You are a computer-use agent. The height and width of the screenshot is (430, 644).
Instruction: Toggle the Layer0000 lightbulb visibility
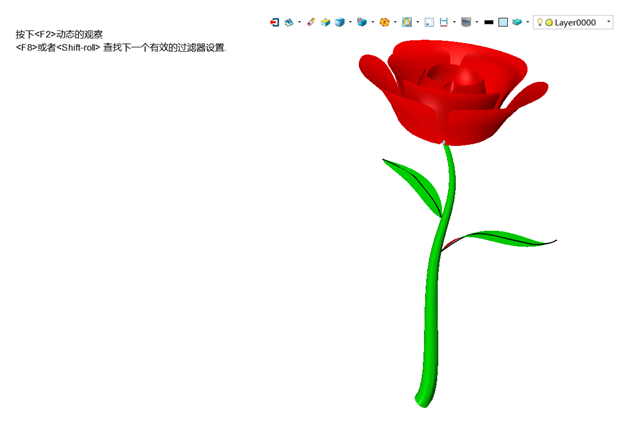pos(540,21)
